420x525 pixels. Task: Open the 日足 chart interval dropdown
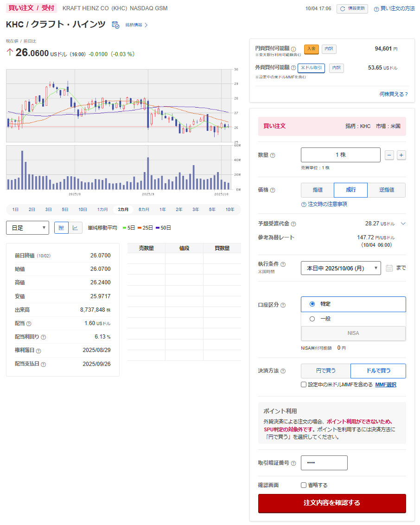(x=27, y=228)
